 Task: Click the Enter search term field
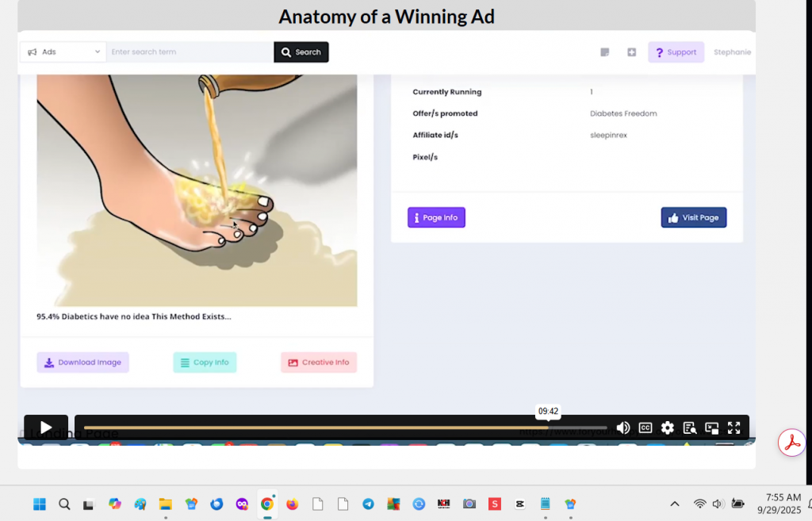click(x=190, y=52)
